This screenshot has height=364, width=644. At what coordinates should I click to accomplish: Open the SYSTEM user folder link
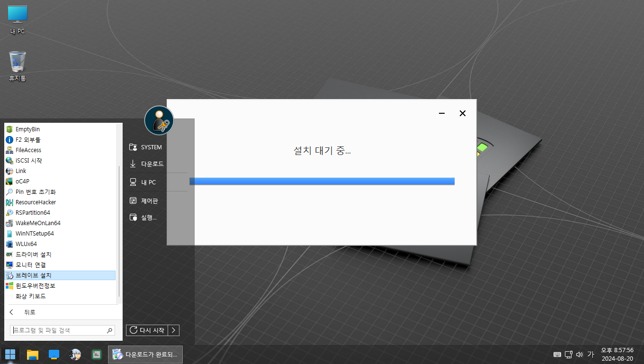click(146, 147)
